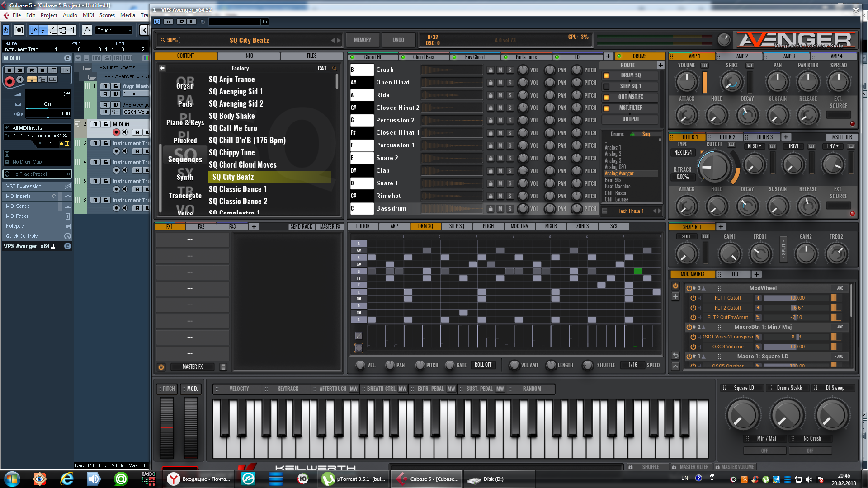This screenshot has height=488, width=868.
Task: Click the MOD wheel slider
Action: click(190, 427)
